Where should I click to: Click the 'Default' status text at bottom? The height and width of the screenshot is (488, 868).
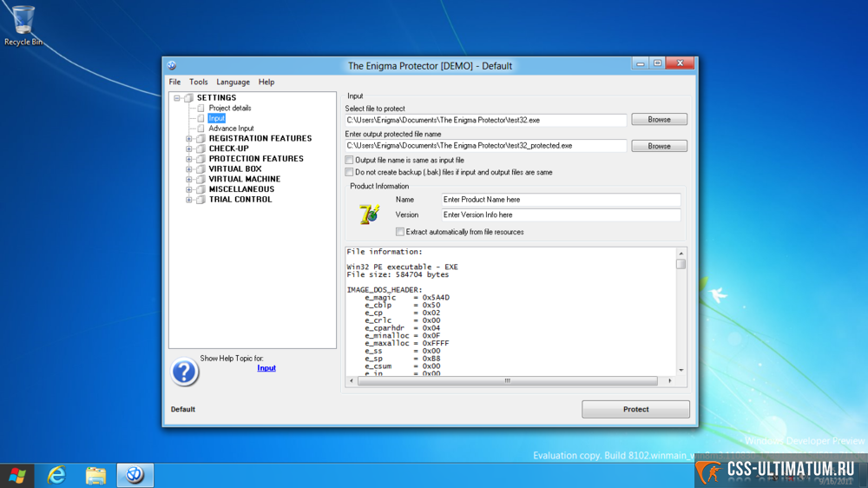click(x=182, y=409)
